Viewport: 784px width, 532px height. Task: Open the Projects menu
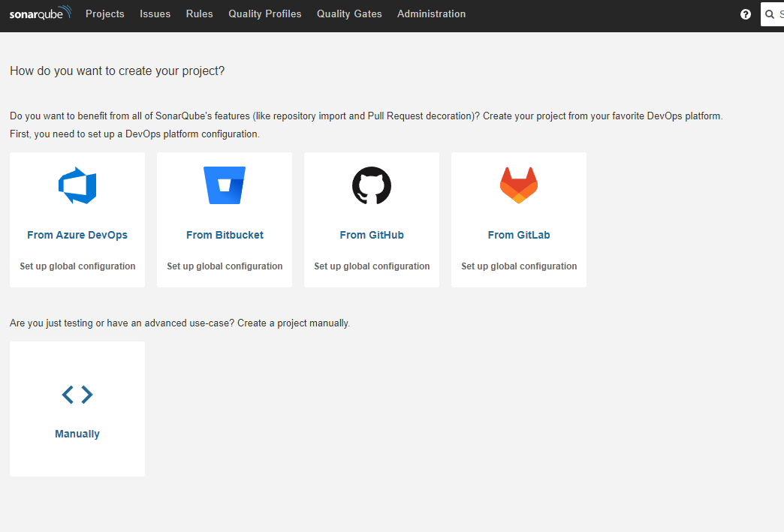[x=105, y=14]
